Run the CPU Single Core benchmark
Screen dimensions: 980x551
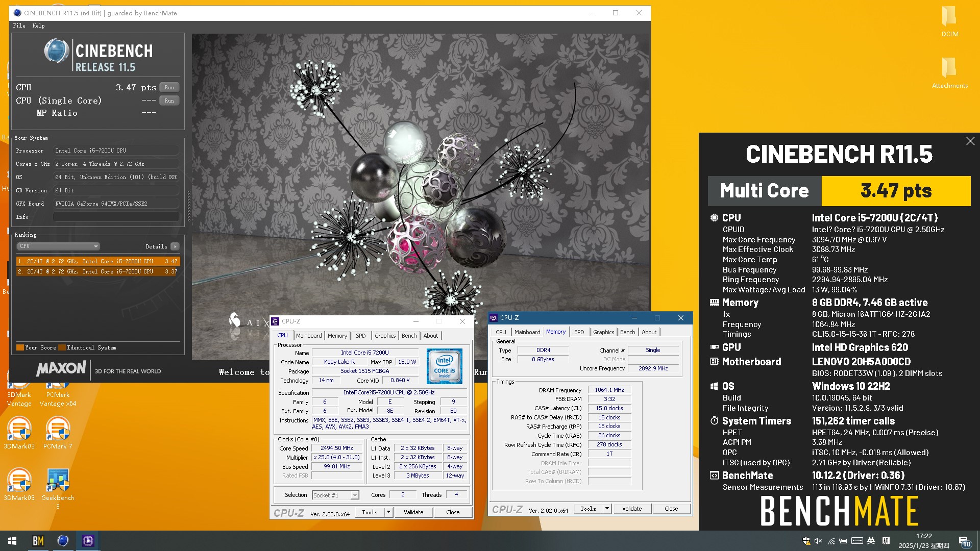[x=169, y=101]
